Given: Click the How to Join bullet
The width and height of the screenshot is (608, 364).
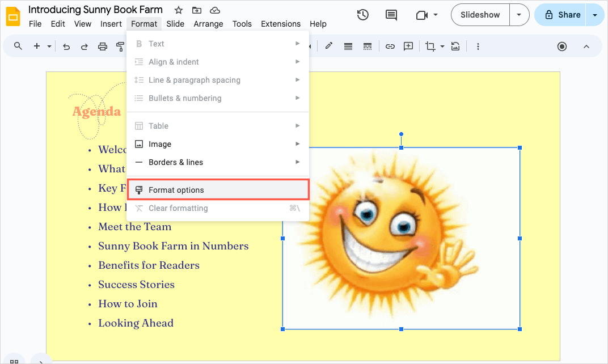Looking at the screenshot, I should (128, 304).
